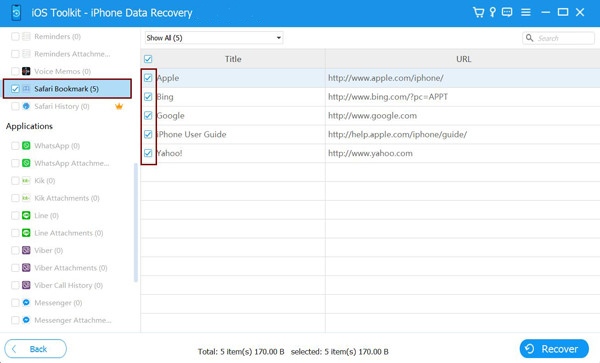Click the Yahoo! title cell
The height and width of the screenshot is (363, 600).
(170, 153)
